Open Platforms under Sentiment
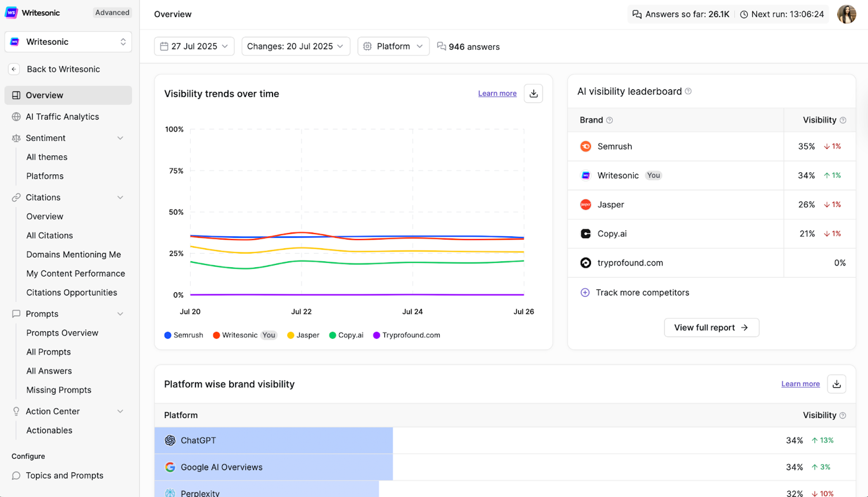 pyautogui.click(x=45, y=176)
